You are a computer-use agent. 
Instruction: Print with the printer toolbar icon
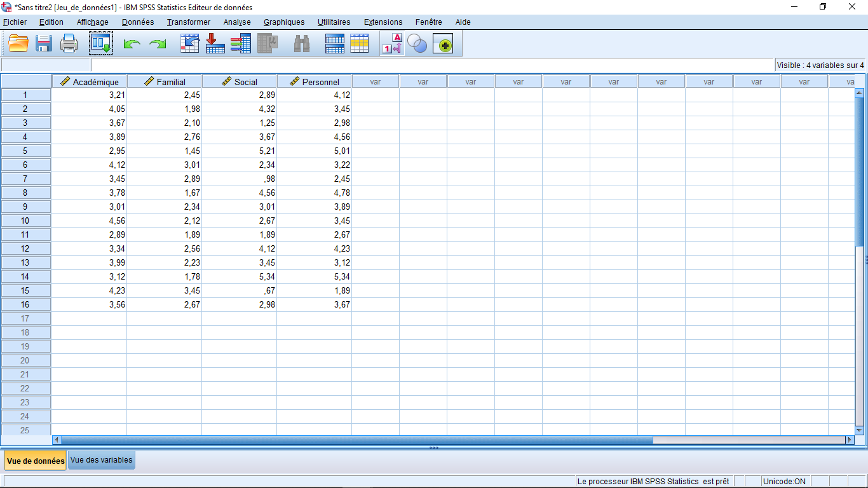coord(69,44)
